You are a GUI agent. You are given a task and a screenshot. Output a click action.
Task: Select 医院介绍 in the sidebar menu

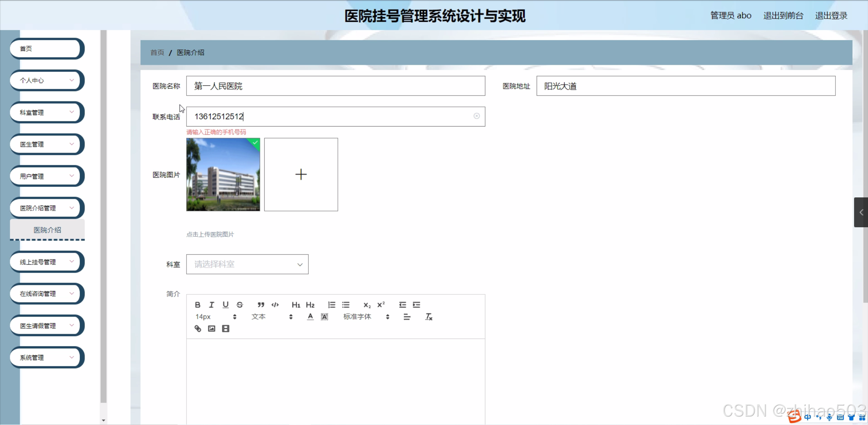(x=47, y=230)
